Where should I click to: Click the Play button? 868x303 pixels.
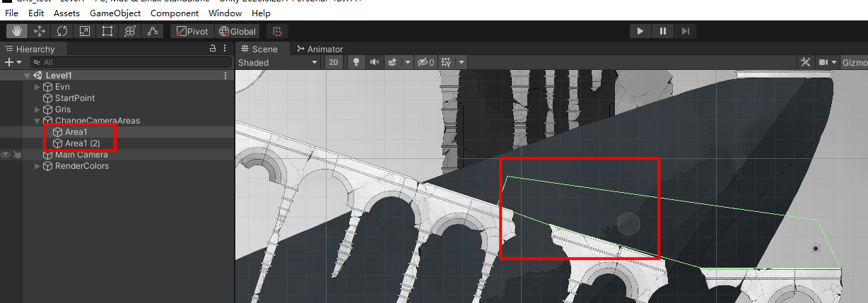(640, 31)
